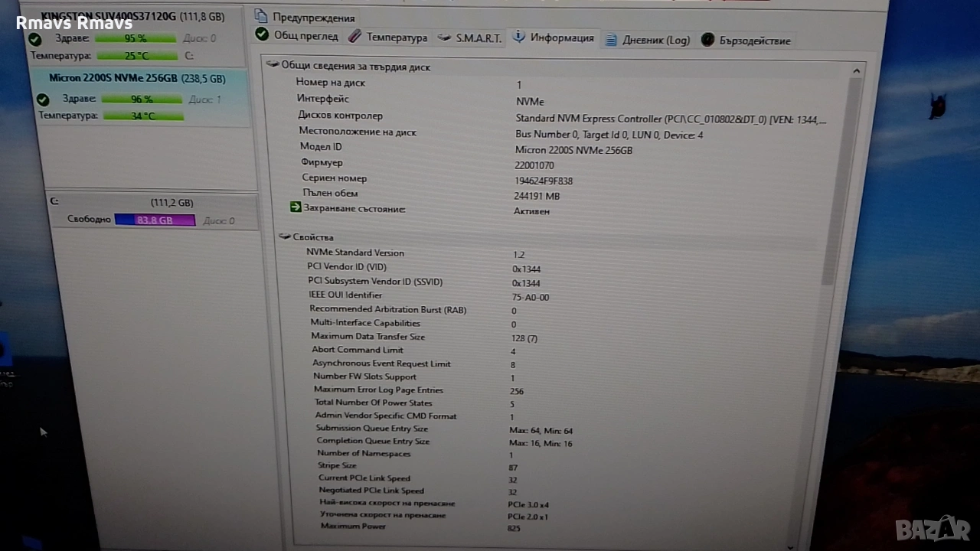This screenshot has height=551, width=980.
Task: Click the Micron 34 °C temperature bar
Action: click(143, 116)
